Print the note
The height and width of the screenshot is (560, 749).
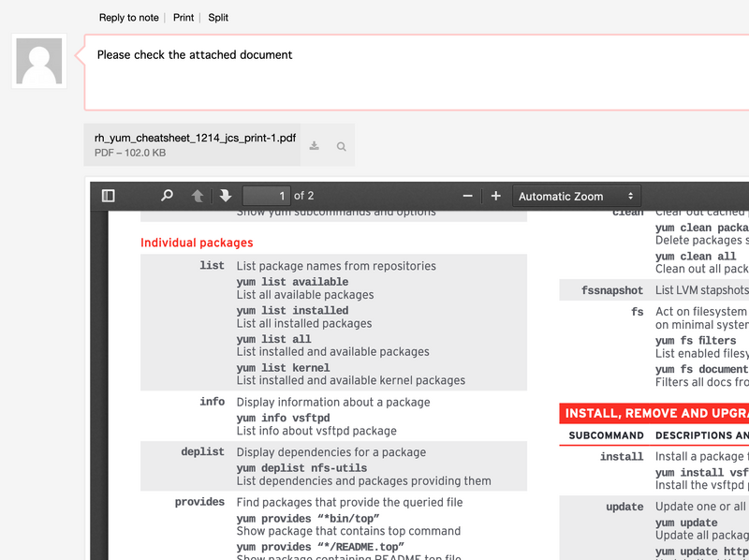(x=184, y=18)
